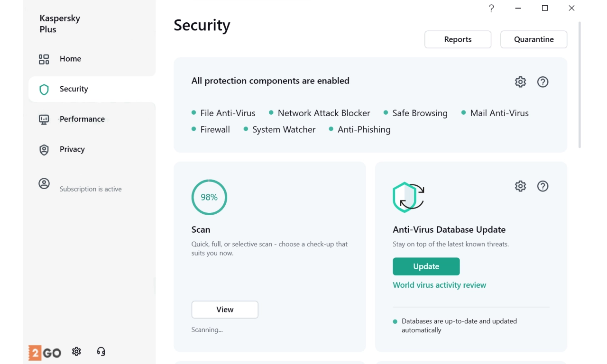Click the Security shield icon
The image size is (607, 364).
(44, 90)
